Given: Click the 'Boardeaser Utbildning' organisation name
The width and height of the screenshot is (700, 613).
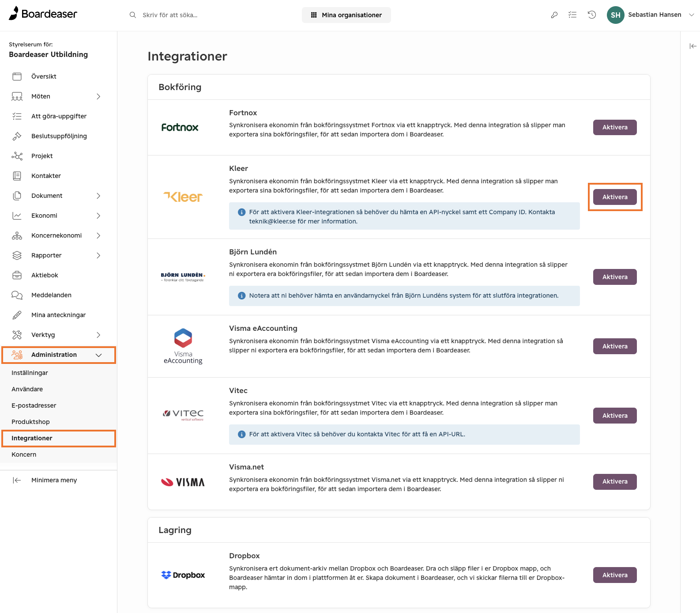Looking at the screenshot, I should coord(49,54).
